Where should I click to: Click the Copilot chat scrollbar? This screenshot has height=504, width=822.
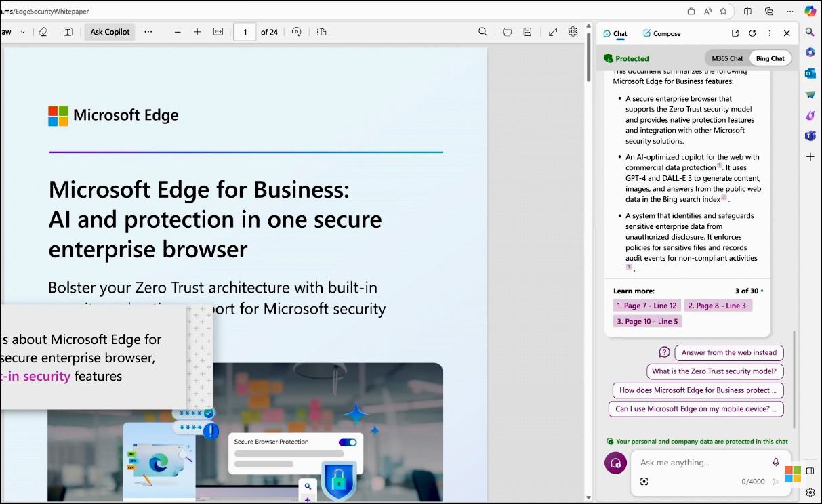[x=794, y=379]
